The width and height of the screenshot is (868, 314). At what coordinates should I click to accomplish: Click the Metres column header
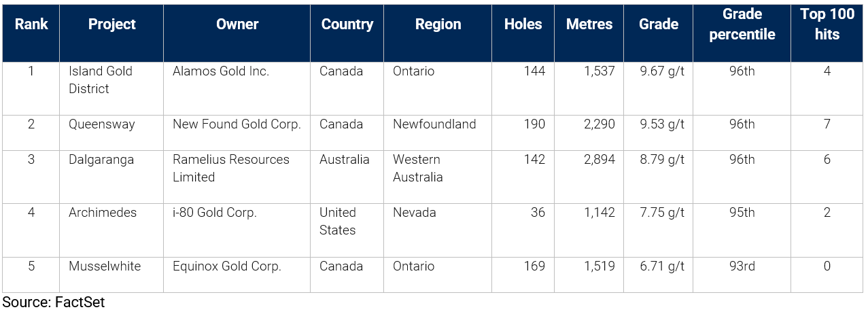[589, 24]
